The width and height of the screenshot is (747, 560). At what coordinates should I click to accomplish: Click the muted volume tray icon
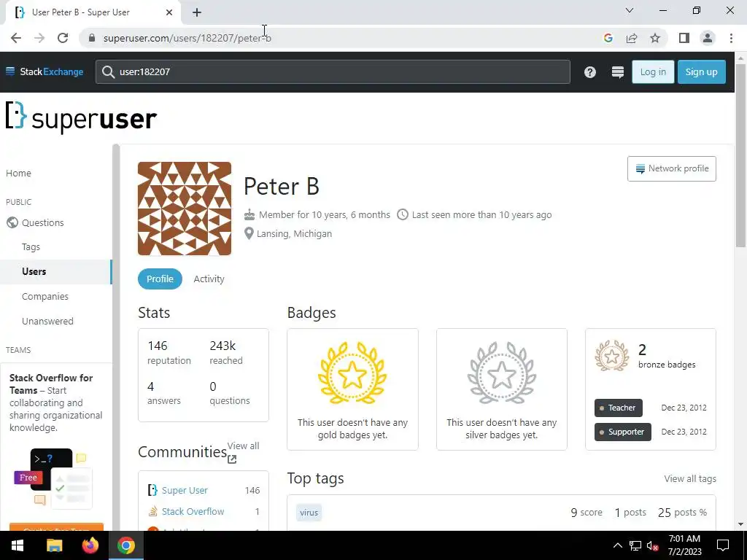point(653,545)
